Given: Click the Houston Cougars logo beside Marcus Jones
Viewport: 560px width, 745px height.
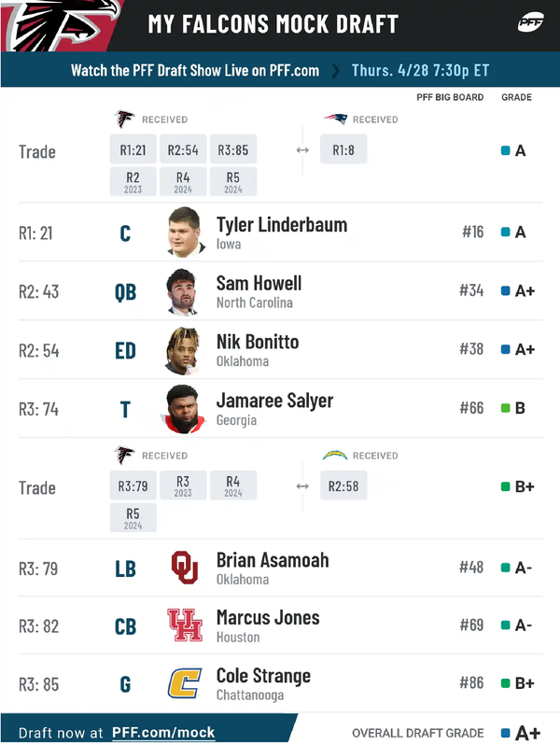Looking at the screenshot, I should pyautogui.click(x=184, y=626).
